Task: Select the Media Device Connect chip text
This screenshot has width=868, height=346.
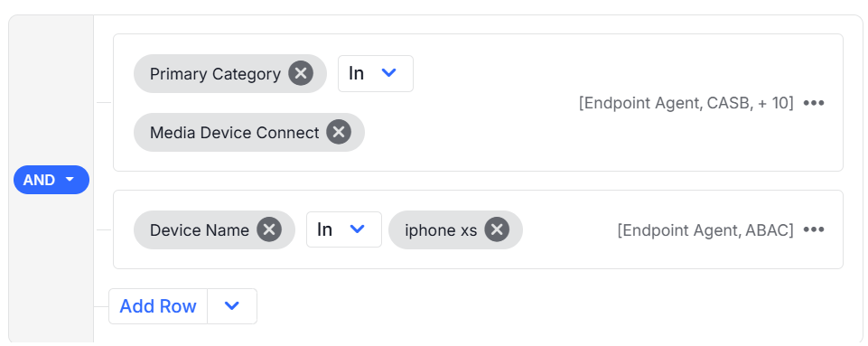Action: (x=235, y=132)
